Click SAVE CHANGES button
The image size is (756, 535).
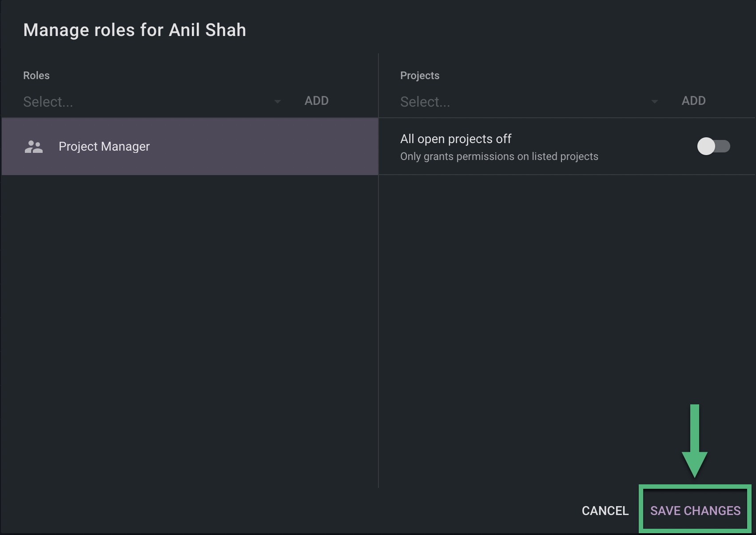pos(695,511)
